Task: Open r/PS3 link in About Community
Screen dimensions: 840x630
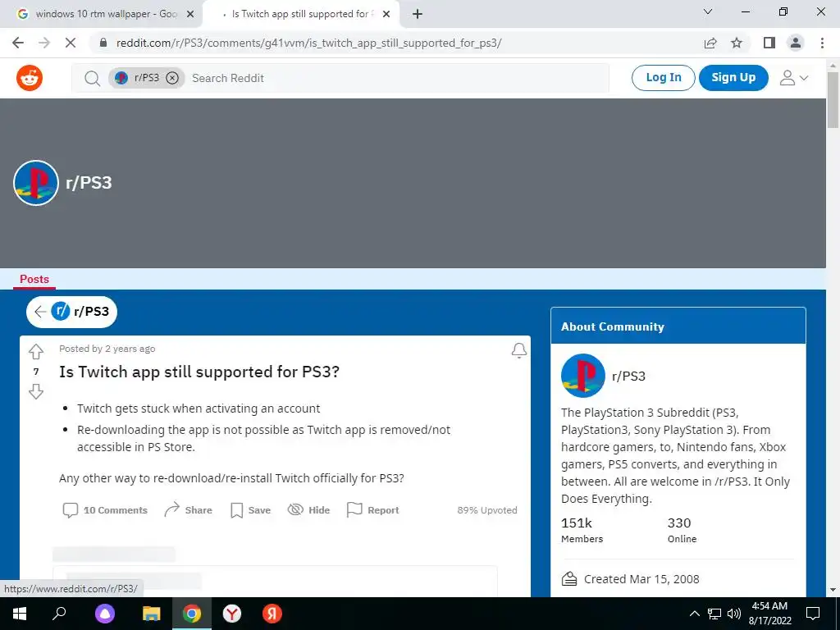Action: [628, 376]
